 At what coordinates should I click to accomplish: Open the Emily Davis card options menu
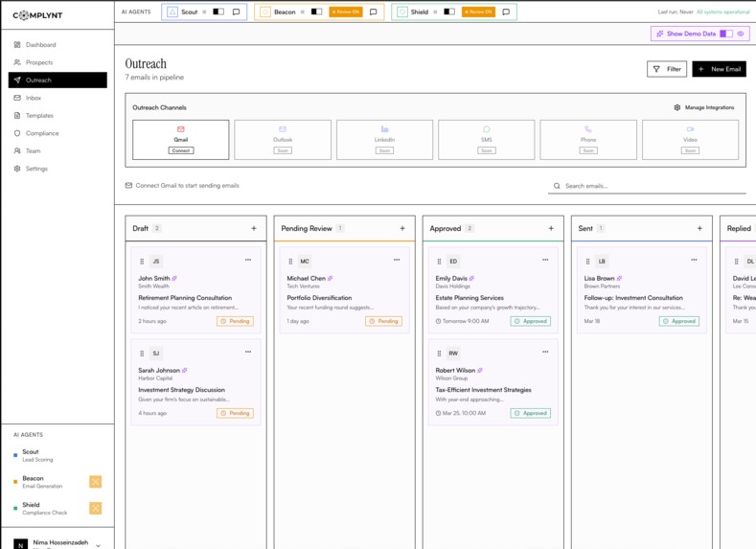click(545, 260)
